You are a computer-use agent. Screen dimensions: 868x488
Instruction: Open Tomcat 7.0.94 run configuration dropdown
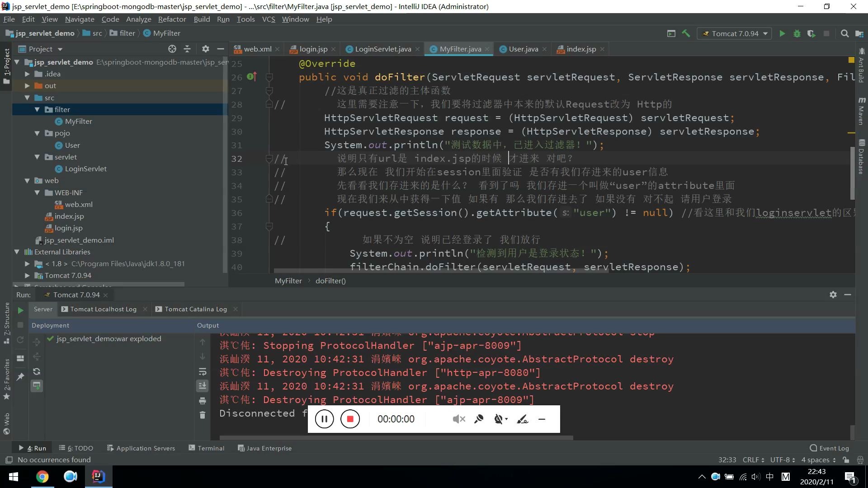tap(736, 33)
